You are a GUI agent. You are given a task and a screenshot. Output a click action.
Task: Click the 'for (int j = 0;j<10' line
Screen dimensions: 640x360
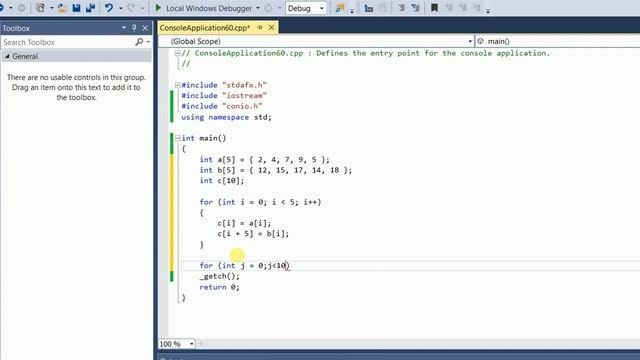[x=244, y=265]
